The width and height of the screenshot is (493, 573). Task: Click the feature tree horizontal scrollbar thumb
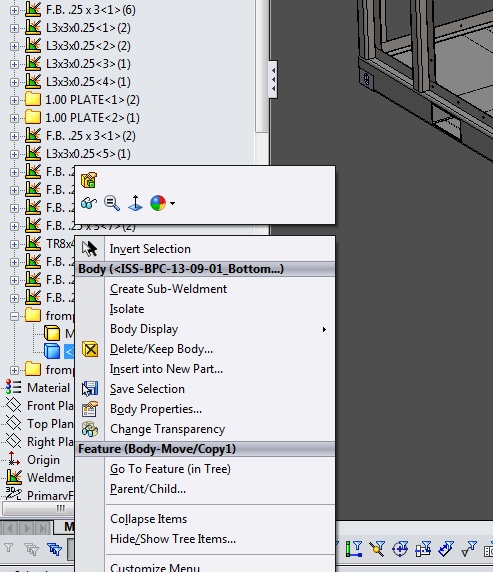click(38, 508)
